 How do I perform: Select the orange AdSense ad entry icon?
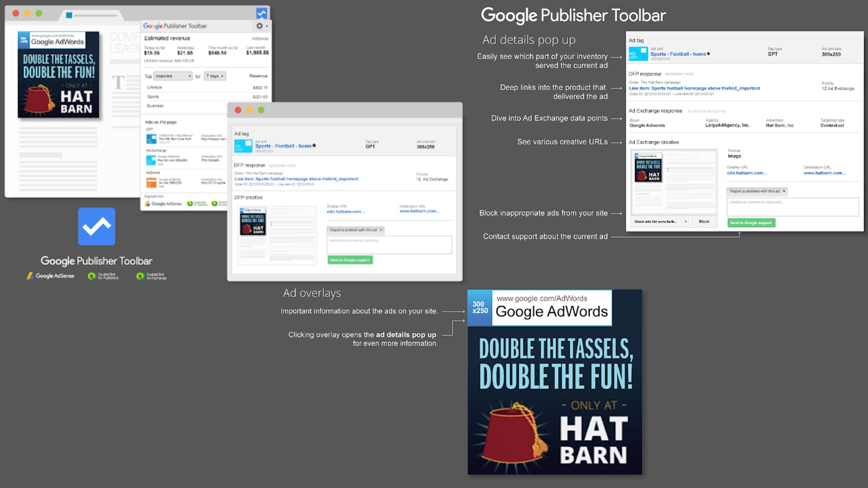(x=151, y=183)
